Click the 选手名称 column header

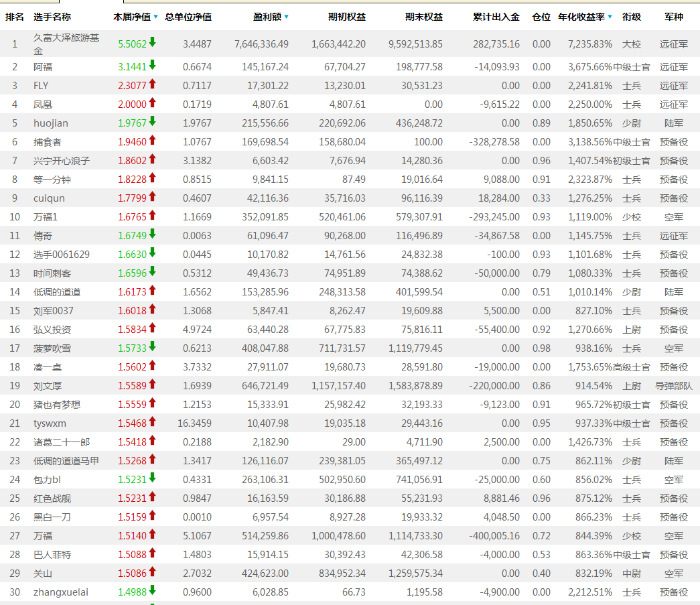(x=52, y=17)
